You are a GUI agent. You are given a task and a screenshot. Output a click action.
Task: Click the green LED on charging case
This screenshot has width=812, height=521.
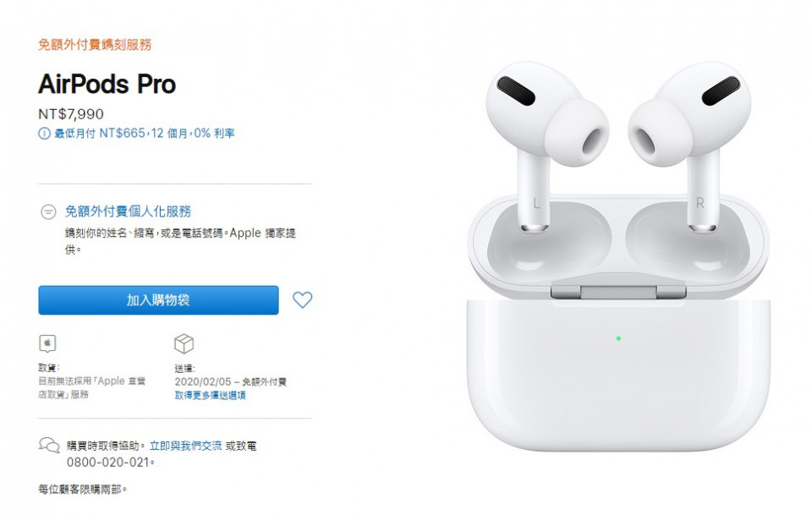pyautogui.click(x=618, y=338)
